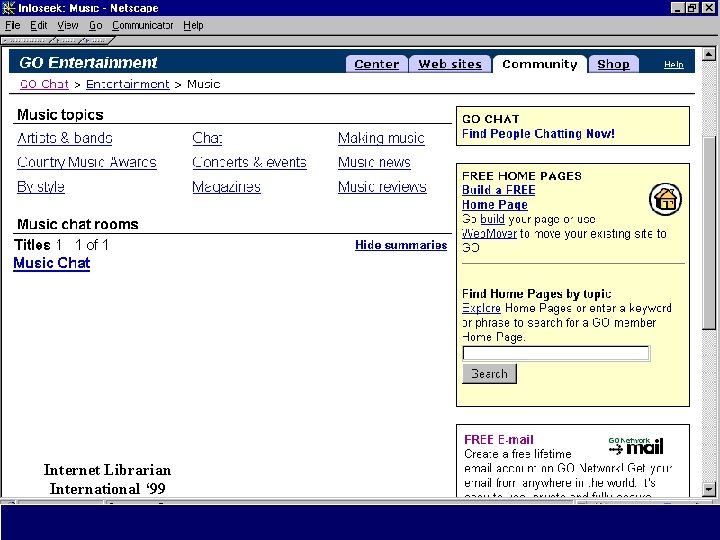Click the Search button
The height and width of the screenshot is (540, 720).
pyautogui.click(x=489, y=374)
